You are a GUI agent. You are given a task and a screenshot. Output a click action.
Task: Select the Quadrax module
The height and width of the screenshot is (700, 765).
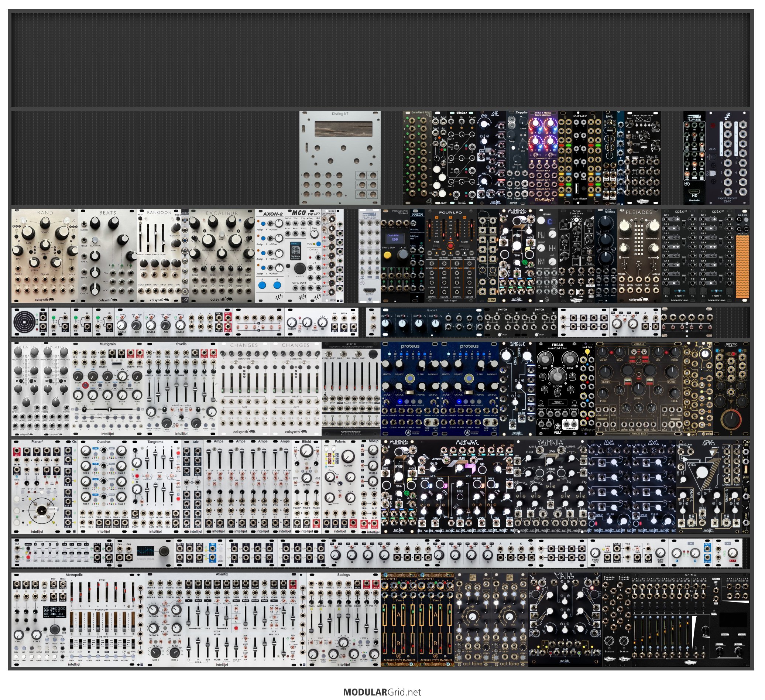(x=104, y=486)
